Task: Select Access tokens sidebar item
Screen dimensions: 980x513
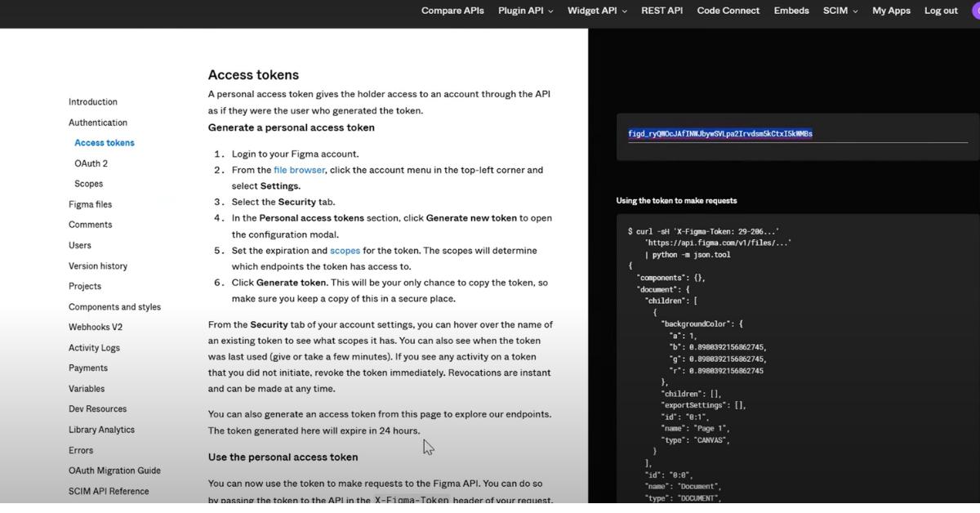Action: click(x=105, y=143)
